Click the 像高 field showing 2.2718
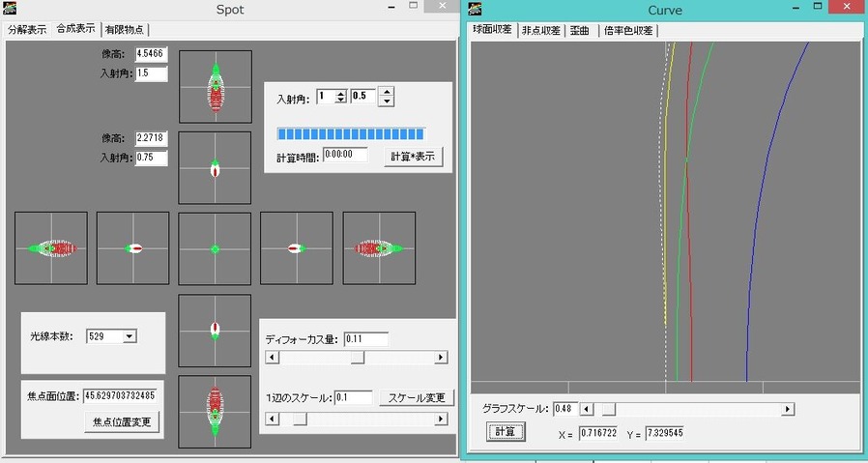 [x=151, y=138]
